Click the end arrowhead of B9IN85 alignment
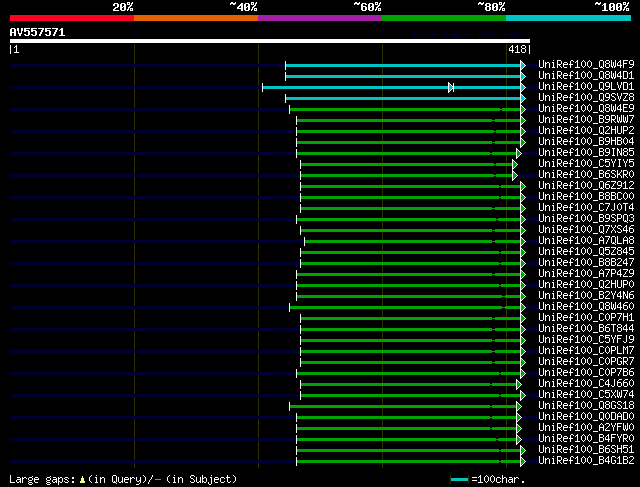 [x=519, y=153]
